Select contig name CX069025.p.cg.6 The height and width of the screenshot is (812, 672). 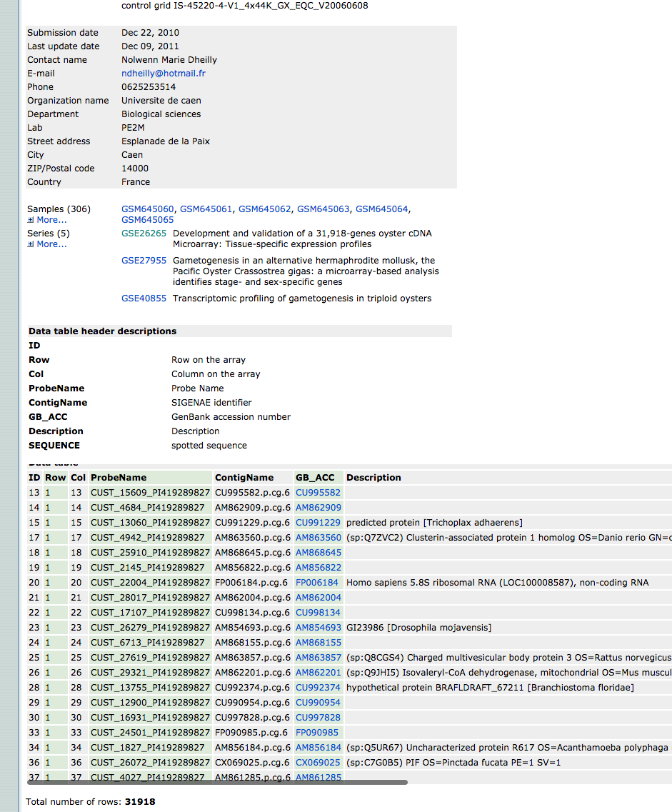pyautogui.click(x=252, y=763)
